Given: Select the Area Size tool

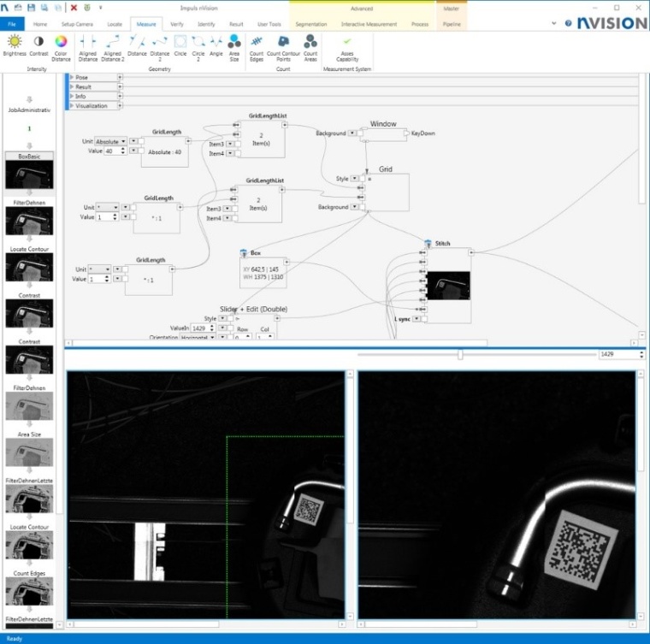Looking at the screenshot, I should (x=234, y=43).
